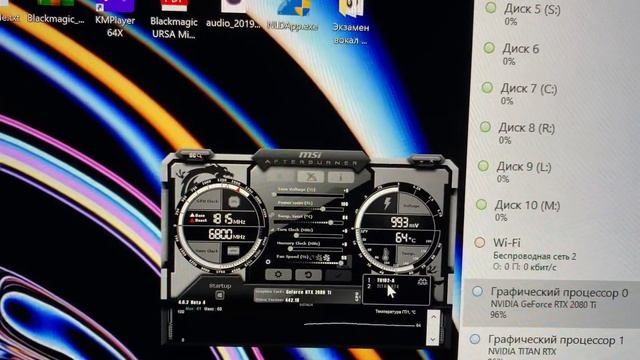Click the Afterburner reset arrow button
Viewport: 640px width, 360px height.
pos(308,275)
